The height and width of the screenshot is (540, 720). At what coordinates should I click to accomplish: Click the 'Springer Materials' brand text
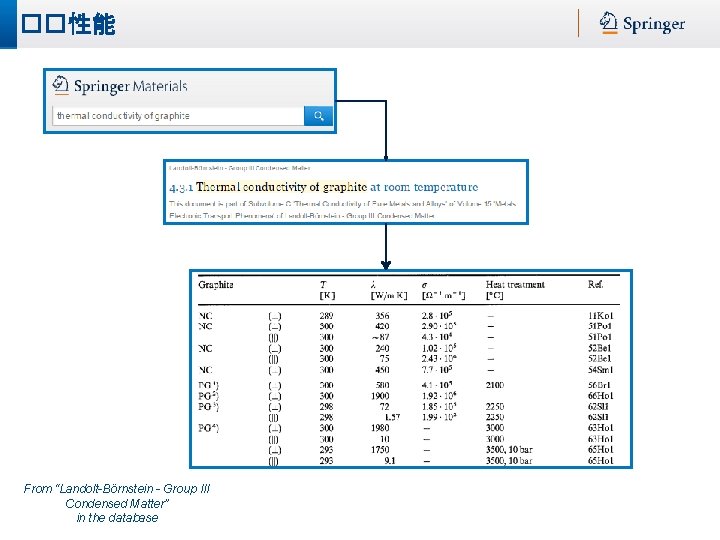(x=130, y=86)
